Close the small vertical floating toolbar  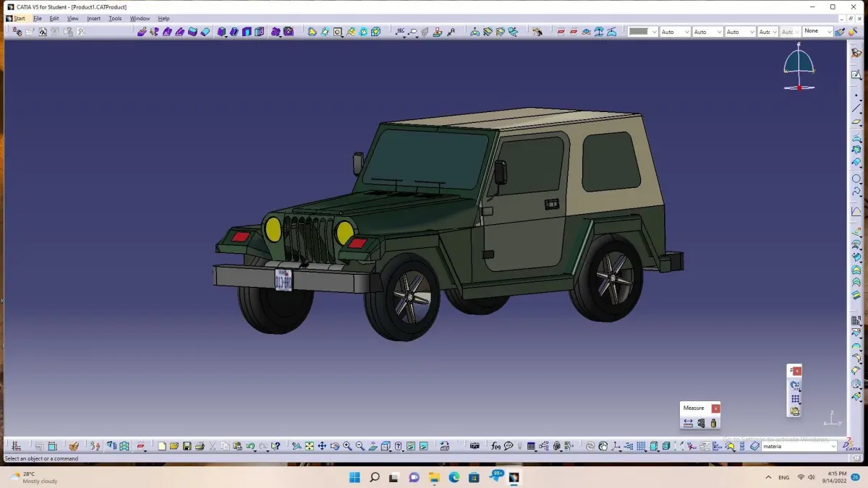point(797,371)
